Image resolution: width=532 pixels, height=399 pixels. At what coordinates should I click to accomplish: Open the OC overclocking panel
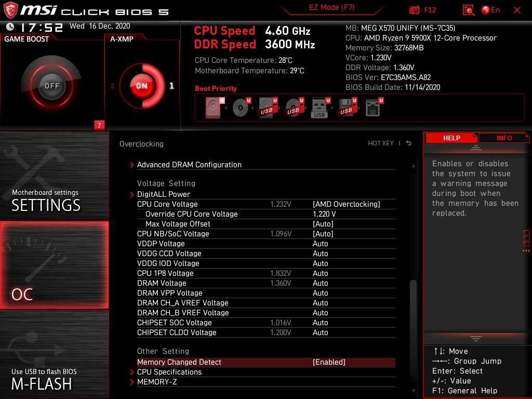[x=54, y=265]
